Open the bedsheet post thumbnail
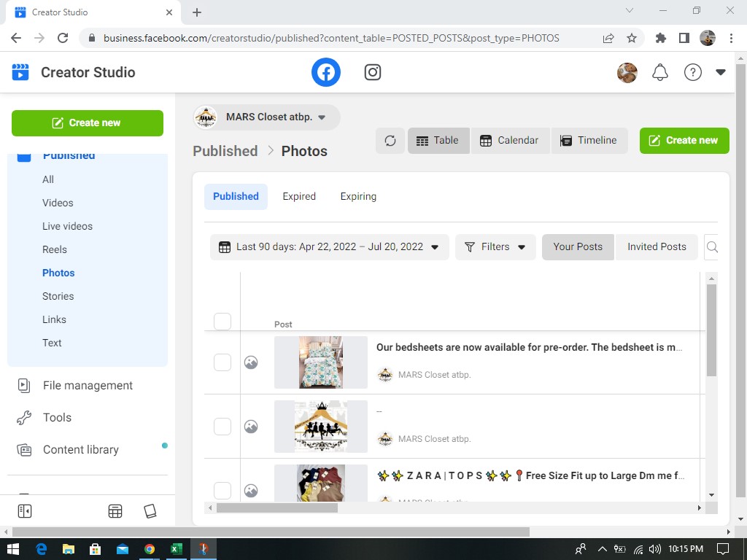The height and width of the screenshot is (560, 747). pyautogui.click(x=321, y=362)
